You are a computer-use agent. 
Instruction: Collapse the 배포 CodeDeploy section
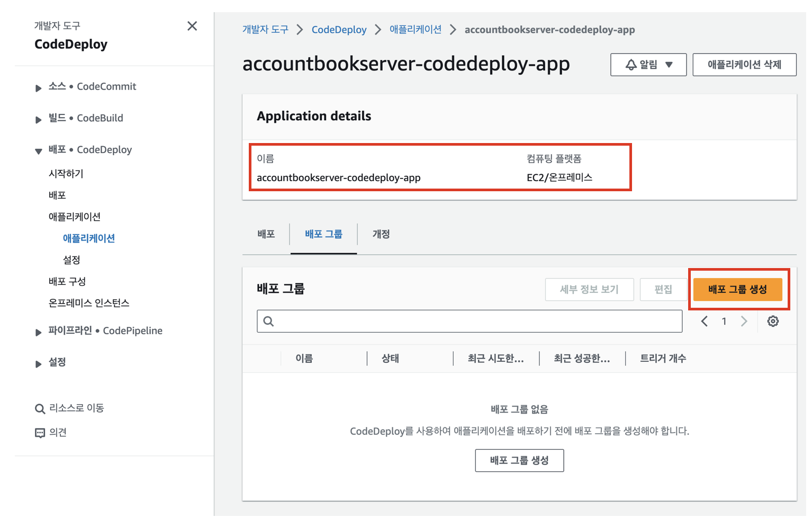tap(38, 151)
